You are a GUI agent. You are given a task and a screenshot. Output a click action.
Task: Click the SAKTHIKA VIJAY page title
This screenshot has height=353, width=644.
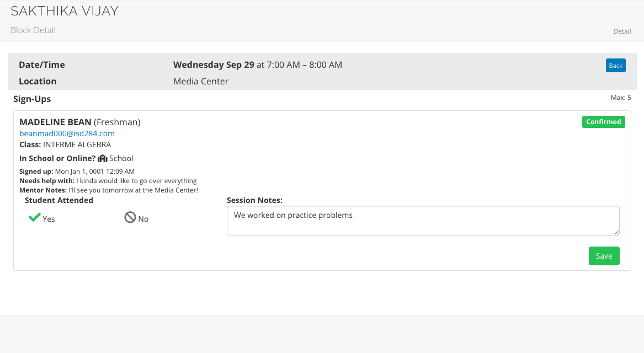pyautogui.click(x=65, y=11)
